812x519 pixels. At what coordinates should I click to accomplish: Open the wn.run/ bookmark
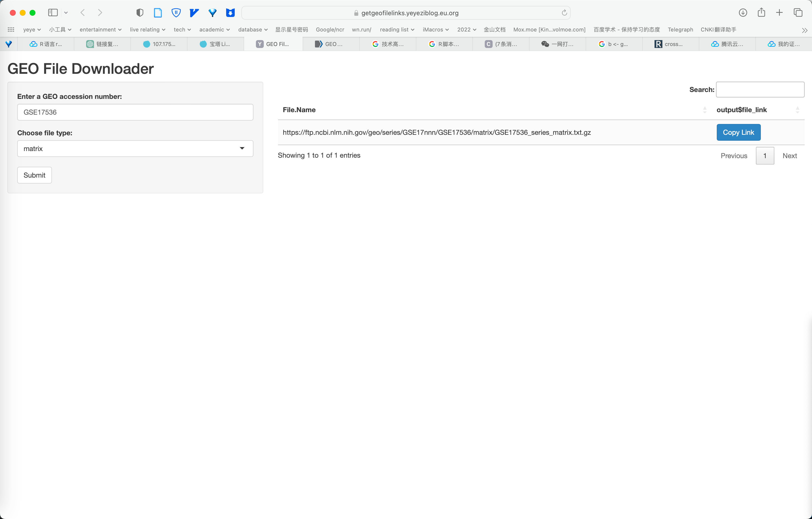tap(361, 30)
